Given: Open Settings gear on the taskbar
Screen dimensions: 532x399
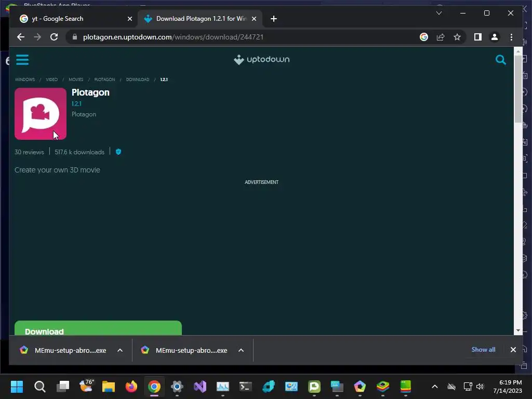Looking at the screenshot, I should pyautogui.click(x=177, y=387).
